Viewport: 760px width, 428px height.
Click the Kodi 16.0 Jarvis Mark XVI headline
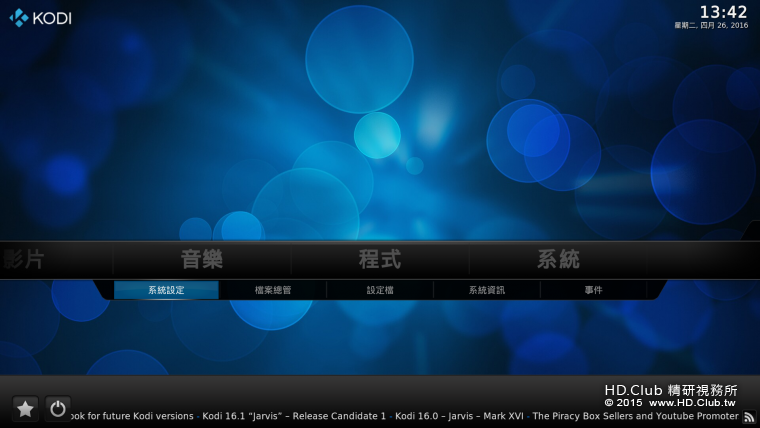point(459,416)
